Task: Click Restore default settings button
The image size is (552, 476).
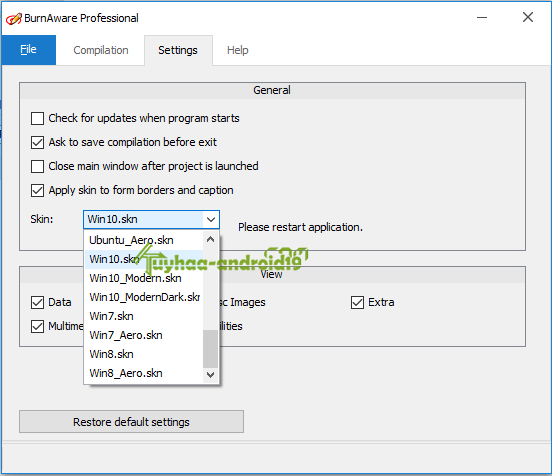Action: point(131,422)
